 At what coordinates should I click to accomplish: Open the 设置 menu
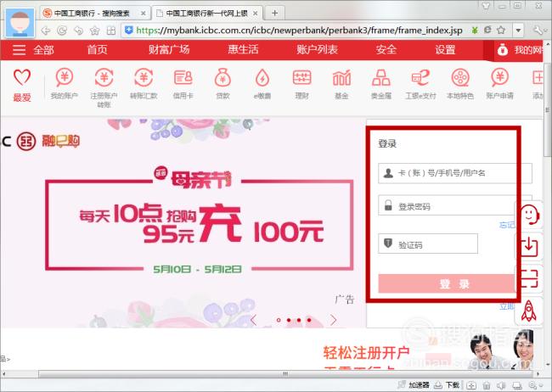tap(445, 49)
